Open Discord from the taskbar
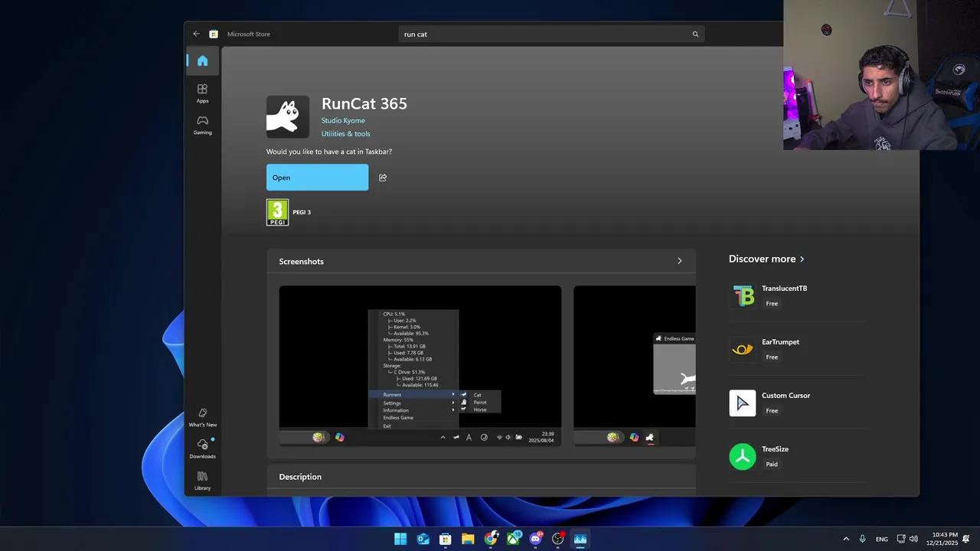980x551 pixels. [535, 539]
